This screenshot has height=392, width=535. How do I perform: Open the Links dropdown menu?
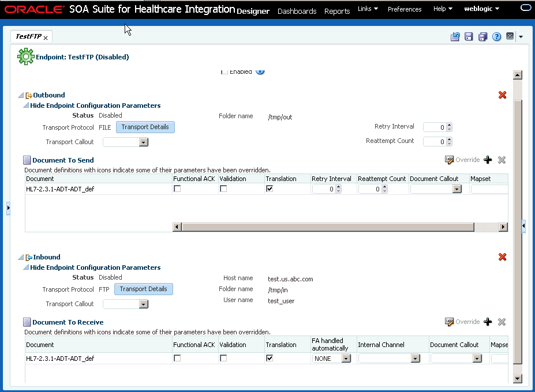click(368, 9)
